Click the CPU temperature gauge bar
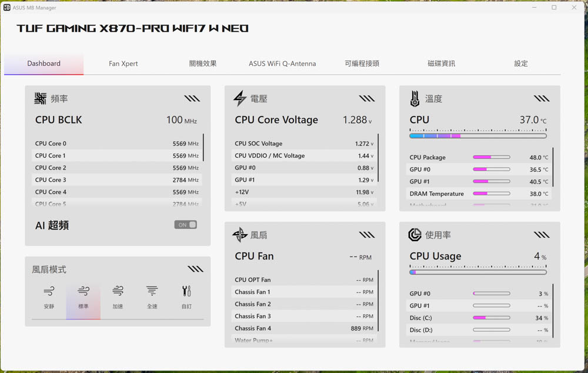 click(477, 136)
